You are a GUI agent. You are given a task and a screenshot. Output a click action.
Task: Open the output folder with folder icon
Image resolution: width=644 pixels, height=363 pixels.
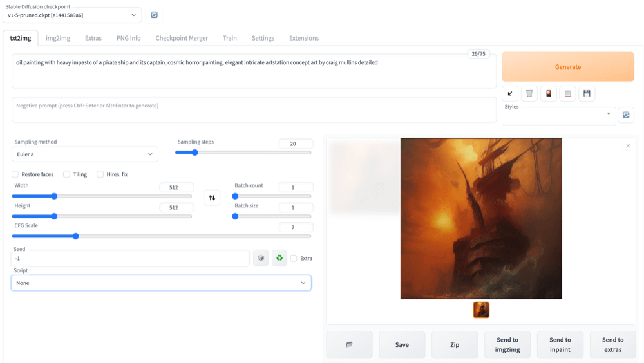click(350, 344)
